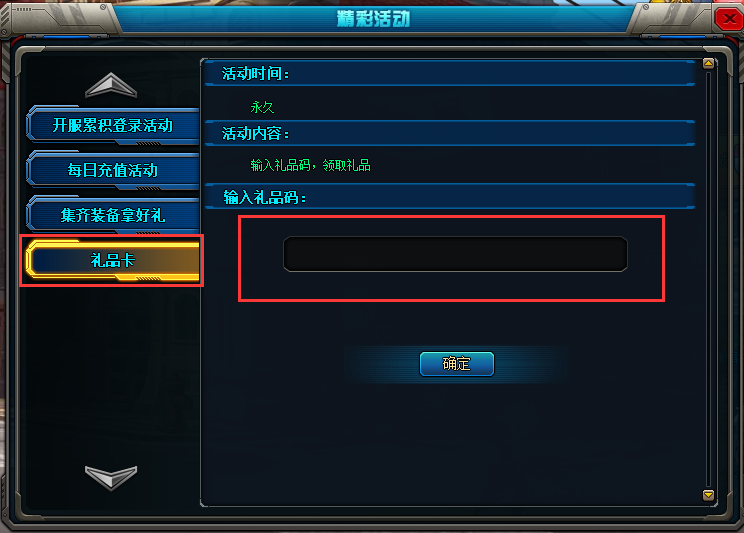Close the 精彩活动 window with red X
This screenshot has width=744, height=533.
[728, 19]
